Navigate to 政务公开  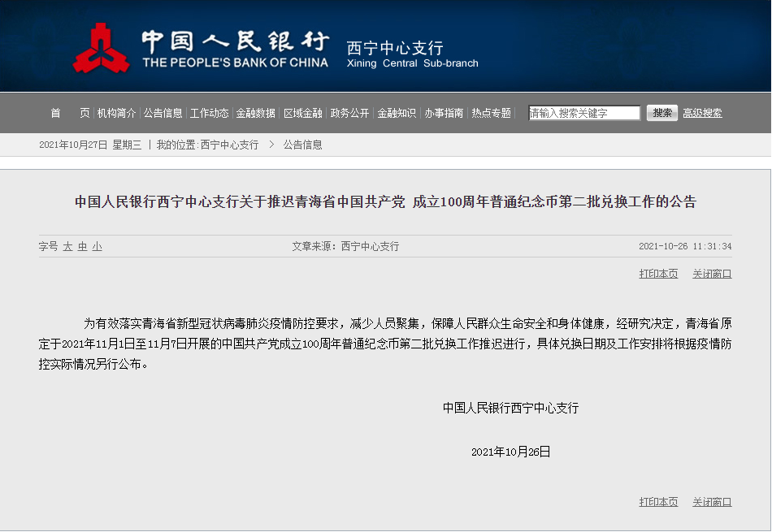pos(349,113)
